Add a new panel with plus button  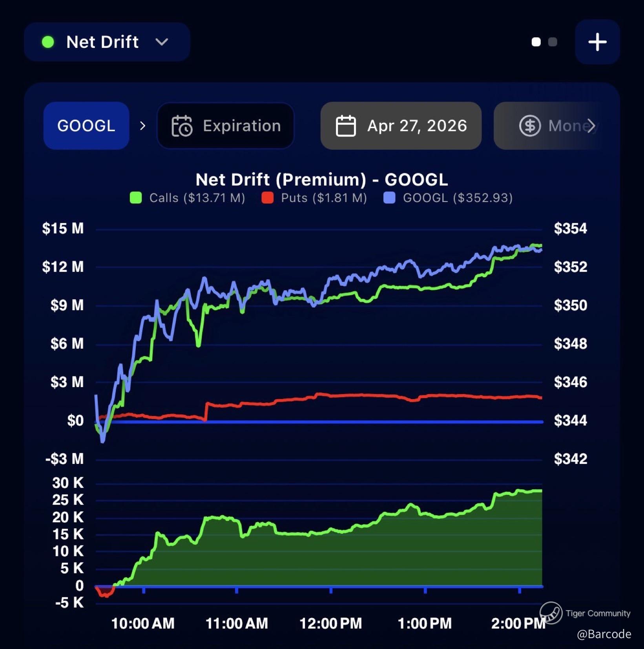[x=597, y=42]
